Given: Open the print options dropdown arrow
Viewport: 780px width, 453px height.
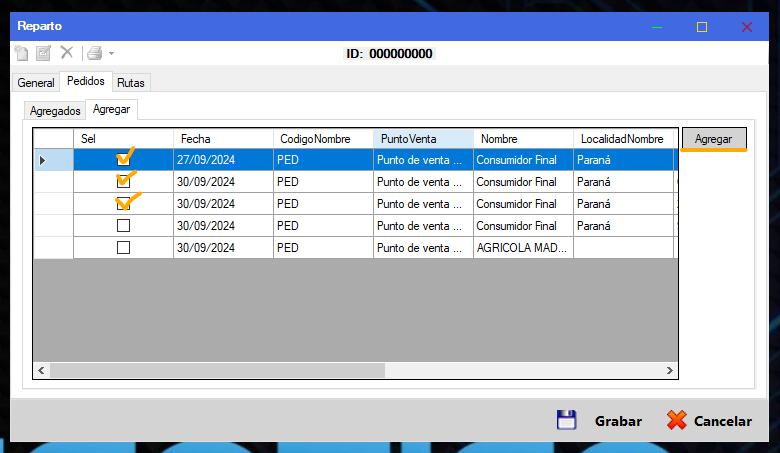Looking at the screenshot, I should 111,54.
